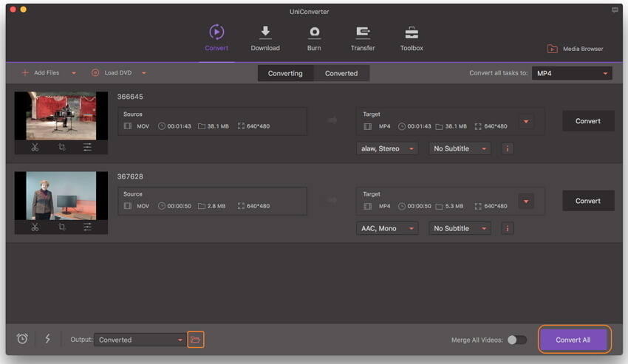
Task: Expand target format options for 366645
Action: click(526, 122)
